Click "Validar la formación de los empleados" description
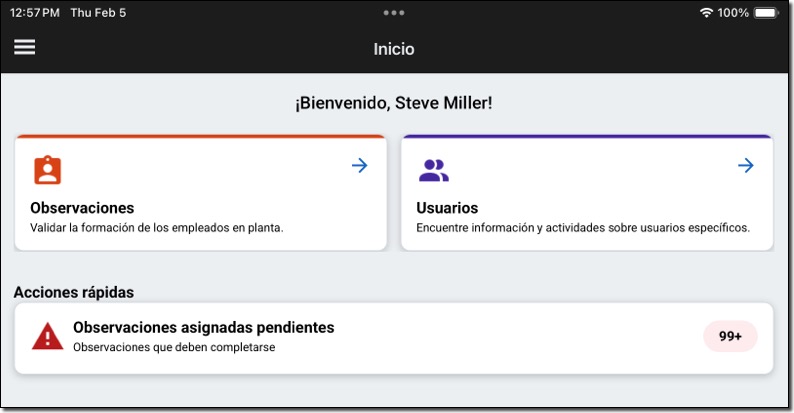The image size is (794, 413). (157, 228)
